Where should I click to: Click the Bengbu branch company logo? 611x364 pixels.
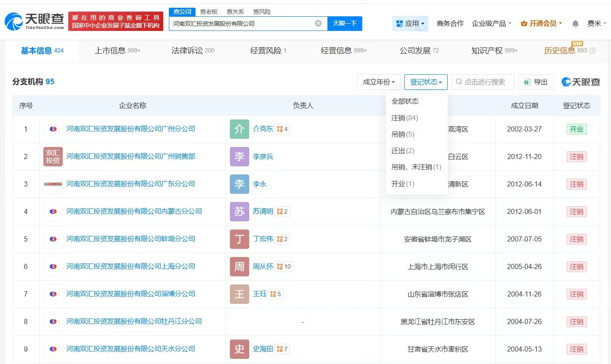(x=53, y=239)
